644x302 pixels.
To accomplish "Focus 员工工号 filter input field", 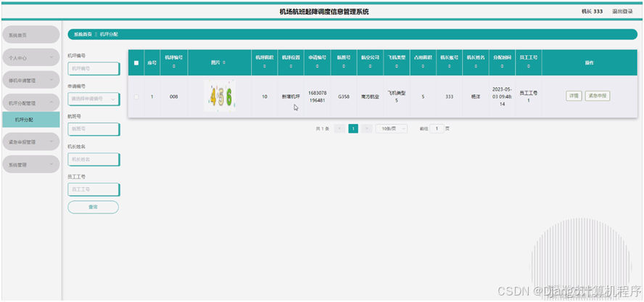I will [94, 189].
